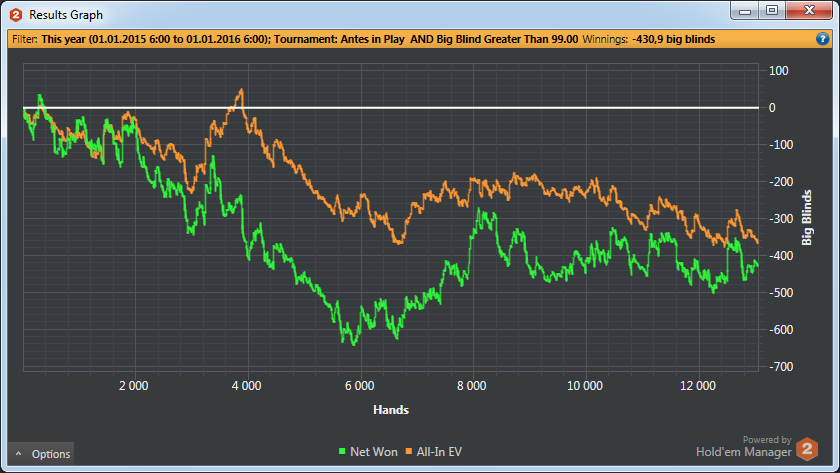Click the Big Blinds y-axis title
The image size is (840, 473).
tap(807, 215)
